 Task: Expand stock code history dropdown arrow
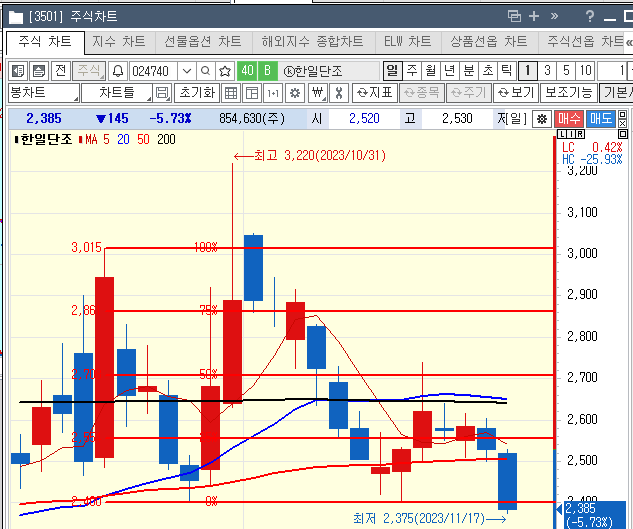tap(187, 71)
